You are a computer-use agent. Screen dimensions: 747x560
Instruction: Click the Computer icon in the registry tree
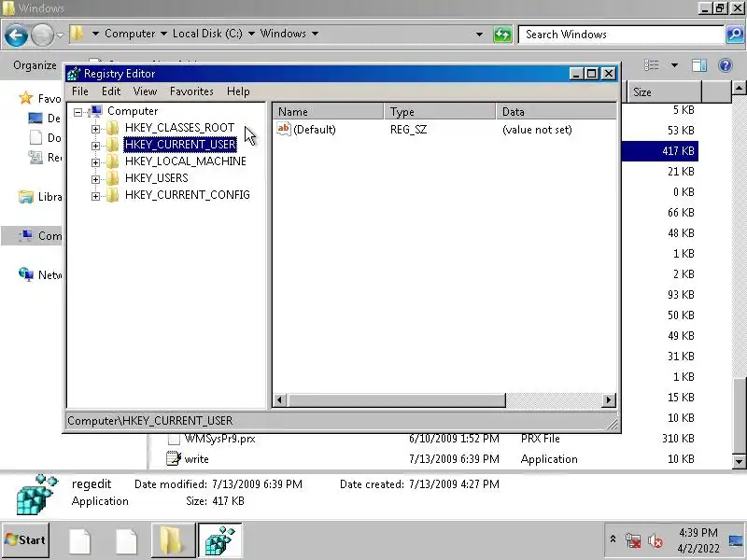click(96, 111)
